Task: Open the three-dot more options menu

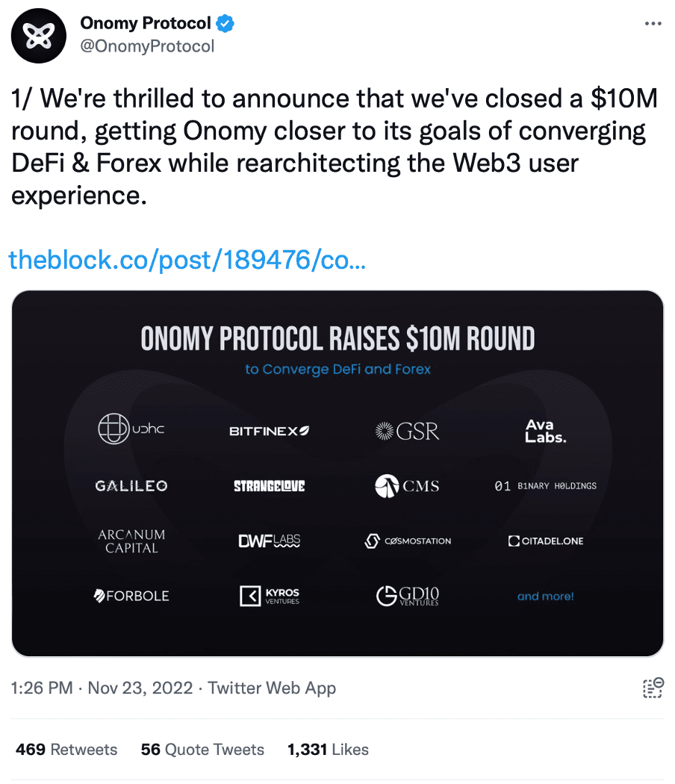Action: (x=653, y=23)
